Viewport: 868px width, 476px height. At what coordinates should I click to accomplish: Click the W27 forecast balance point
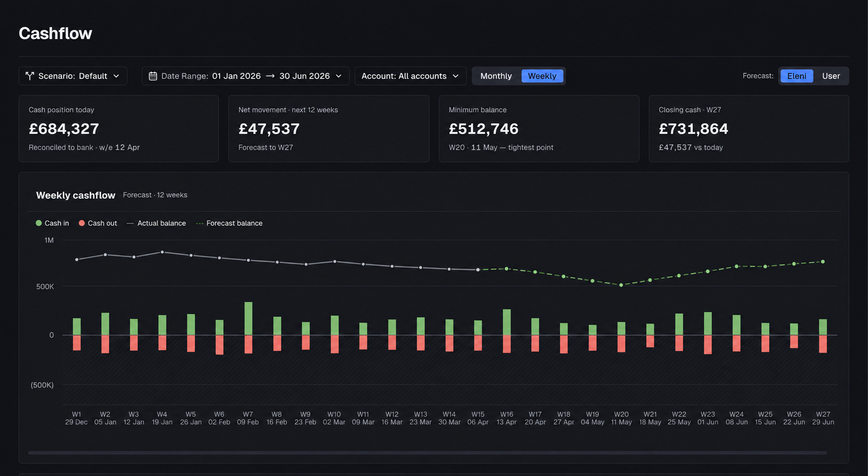coord(823,262)
